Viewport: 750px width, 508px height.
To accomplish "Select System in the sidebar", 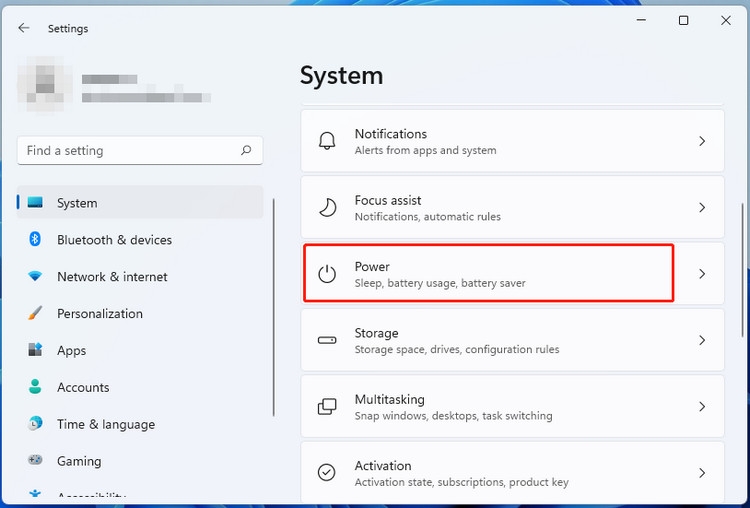I will click(x=140, y=203).
